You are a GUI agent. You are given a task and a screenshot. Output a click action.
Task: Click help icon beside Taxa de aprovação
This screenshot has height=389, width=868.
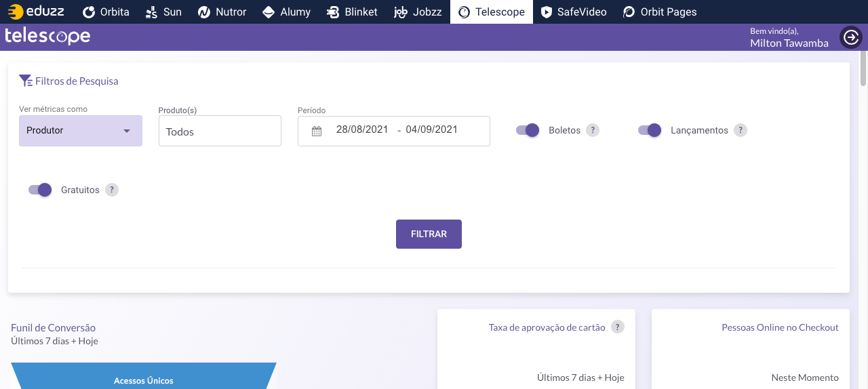(617, 327)
